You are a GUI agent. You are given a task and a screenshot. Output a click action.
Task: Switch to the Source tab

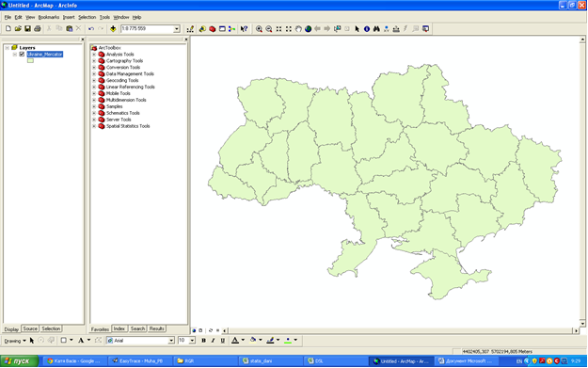click(30, 328)
